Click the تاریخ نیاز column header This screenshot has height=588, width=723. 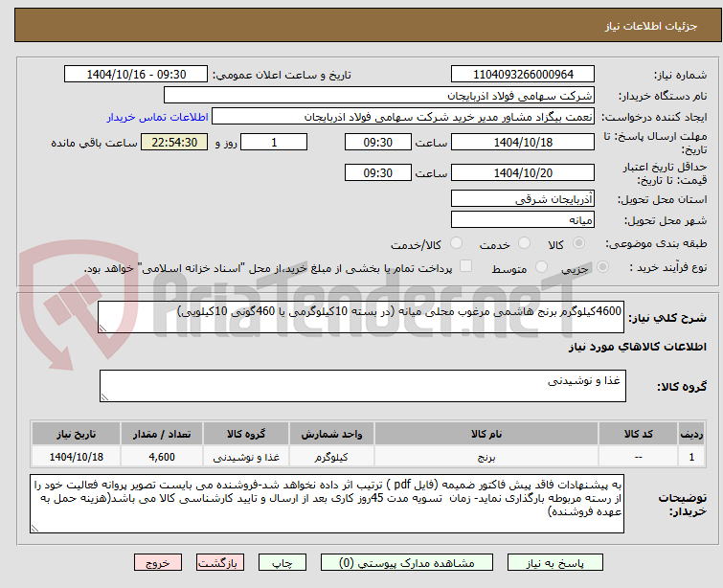[x=76, y=434]
